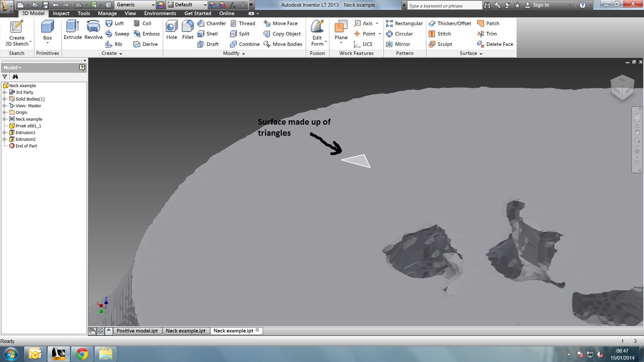Open the appearance color swatch picker

click(x=160, y=5)
